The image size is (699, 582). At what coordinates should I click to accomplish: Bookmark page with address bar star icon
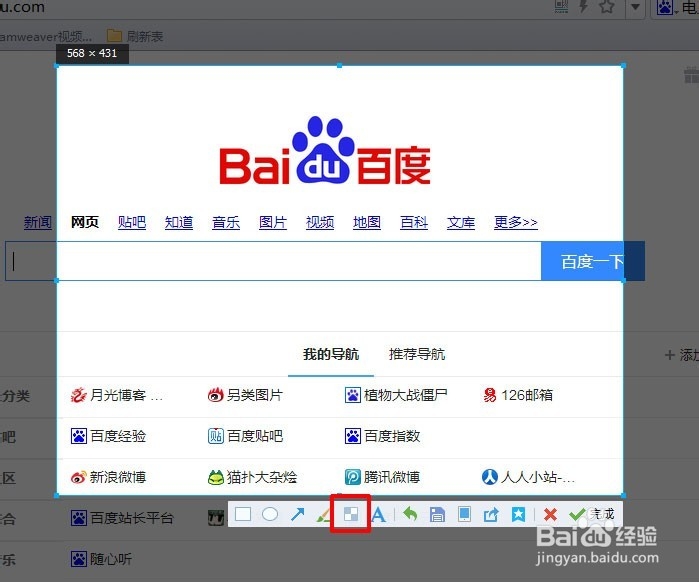(607, 6)
